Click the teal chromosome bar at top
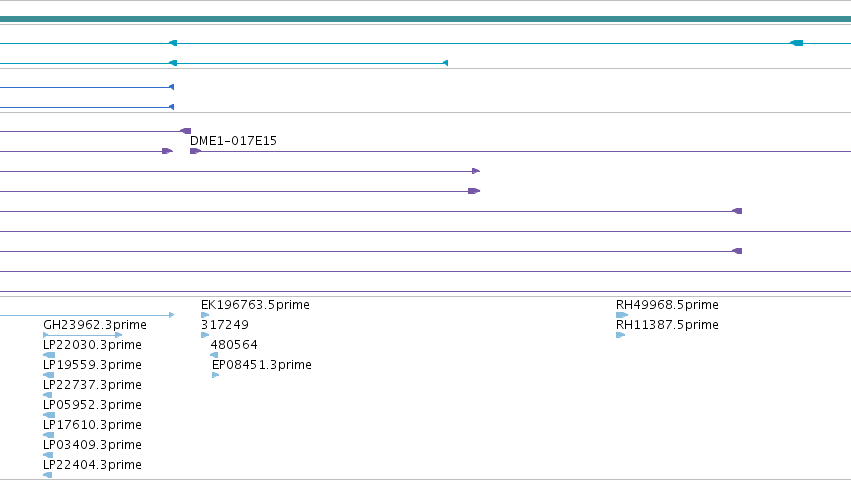851x480 pixels. 426,19
